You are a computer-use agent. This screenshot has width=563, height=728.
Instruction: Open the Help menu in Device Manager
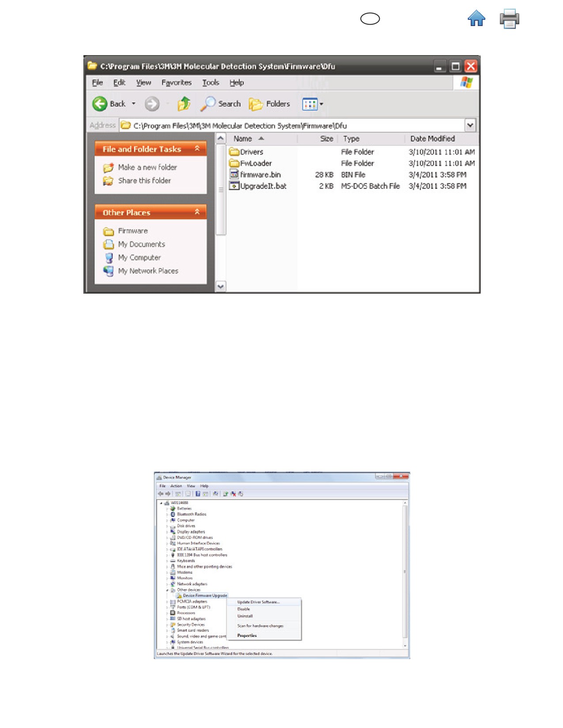point(204,486)
